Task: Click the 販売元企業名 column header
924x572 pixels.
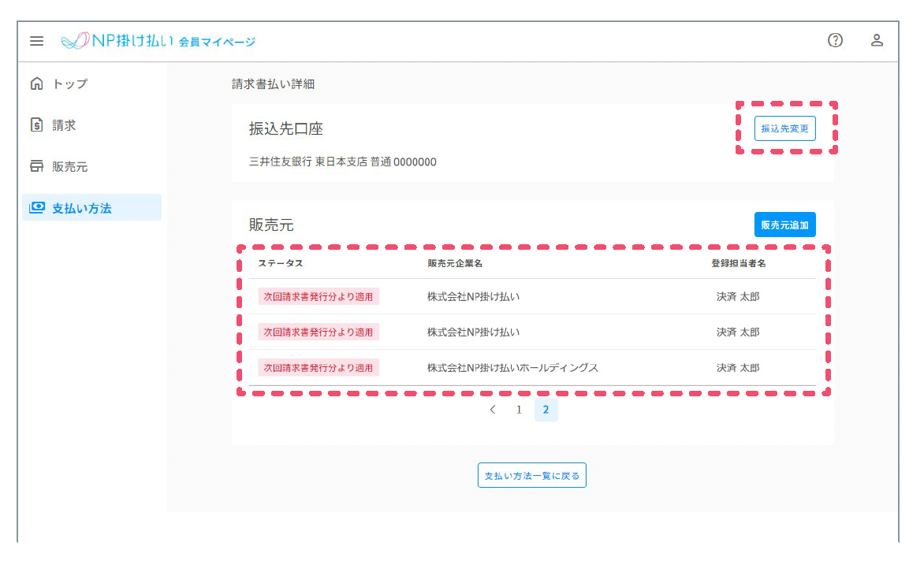Action: [x=455, y=263]
